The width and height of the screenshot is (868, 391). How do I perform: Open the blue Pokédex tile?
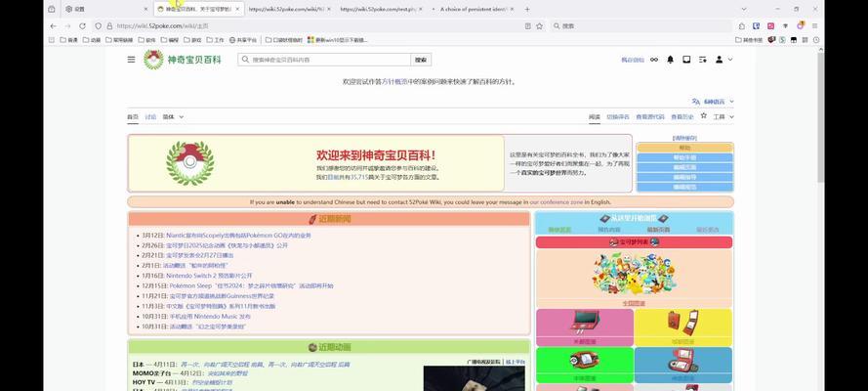tap(683, 365)
